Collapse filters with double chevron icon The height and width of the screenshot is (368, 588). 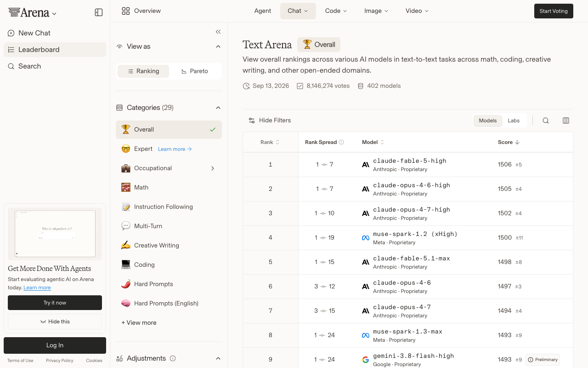click(218, 32)
